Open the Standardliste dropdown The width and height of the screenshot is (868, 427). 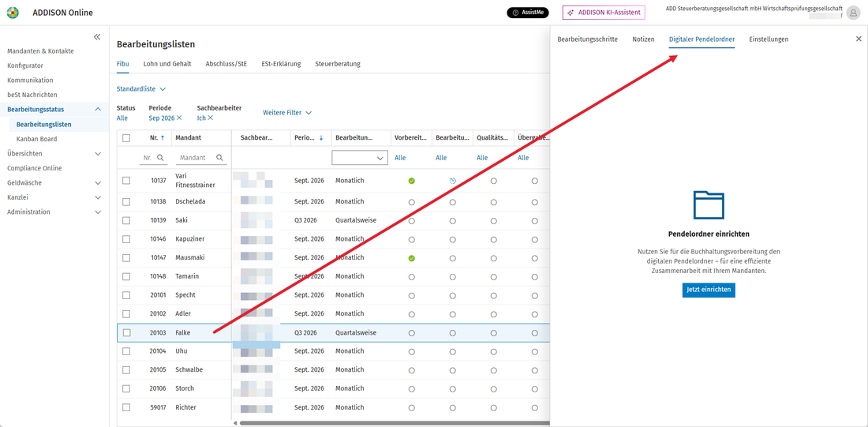coord(141,88)
